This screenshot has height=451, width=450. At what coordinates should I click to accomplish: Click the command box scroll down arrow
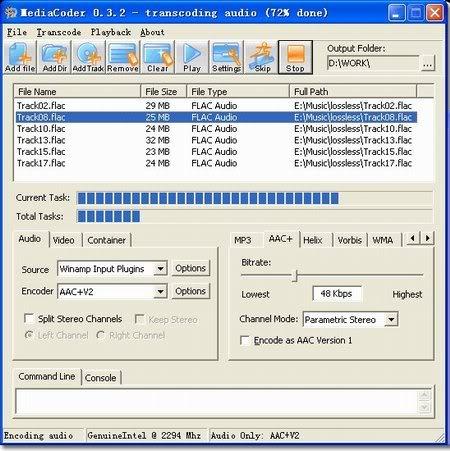coord(424,407)
